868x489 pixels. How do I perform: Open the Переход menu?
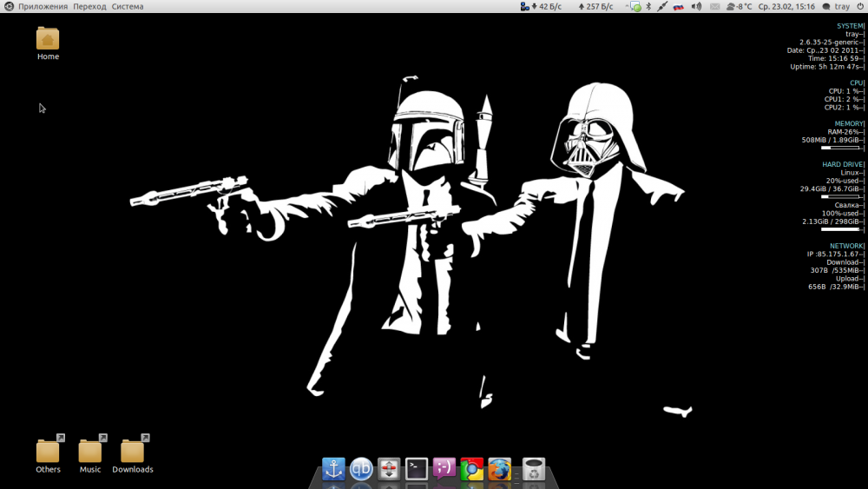coord(89,7)
